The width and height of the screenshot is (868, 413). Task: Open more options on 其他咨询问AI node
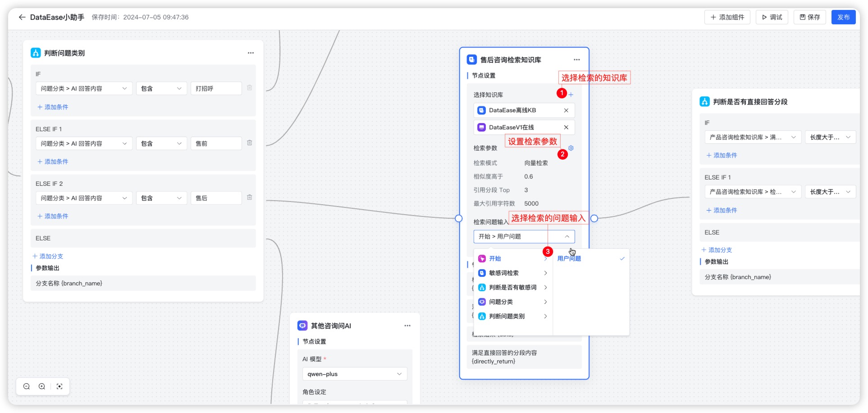(x=407, y=326)
